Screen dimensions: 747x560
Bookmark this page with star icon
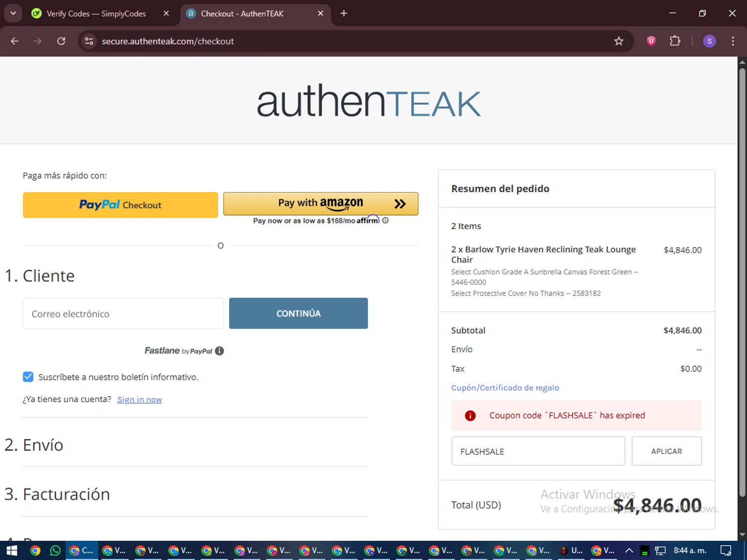[619, 41]
